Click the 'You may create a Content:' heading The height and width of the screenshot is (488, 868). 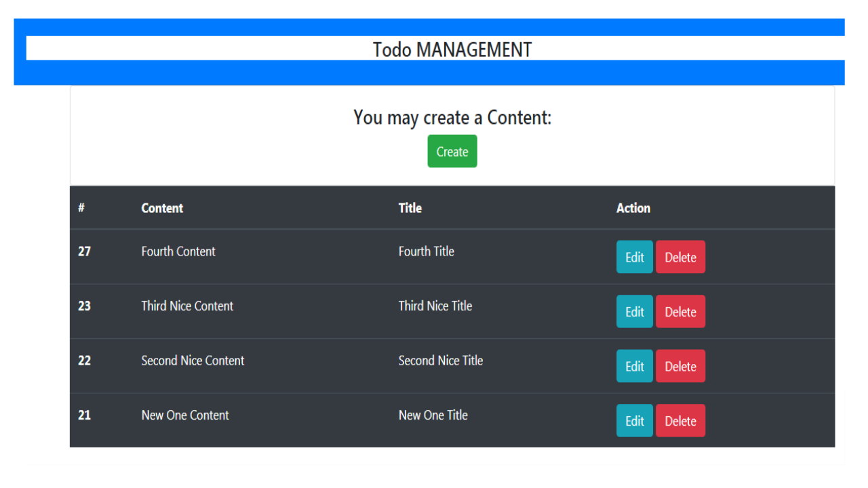coord(452,117)
